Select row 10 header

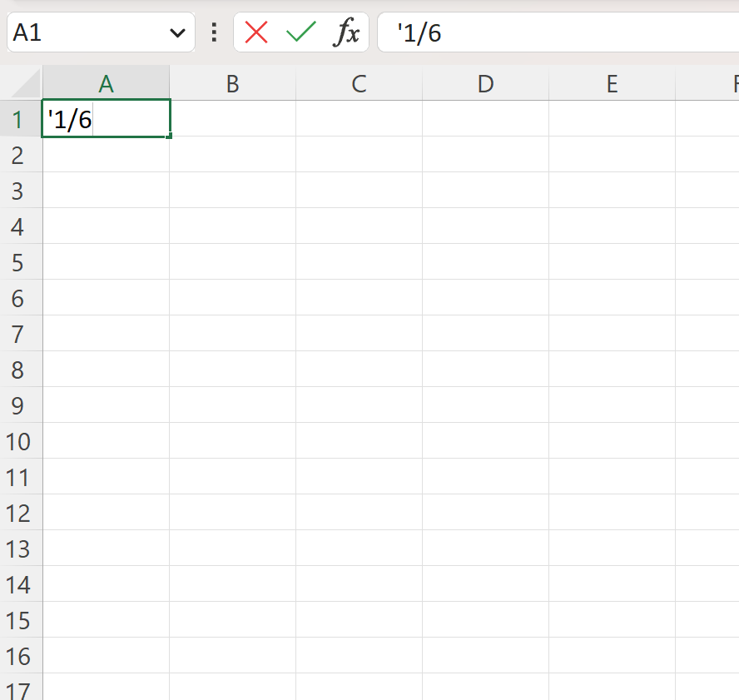(x=20, y=441)
